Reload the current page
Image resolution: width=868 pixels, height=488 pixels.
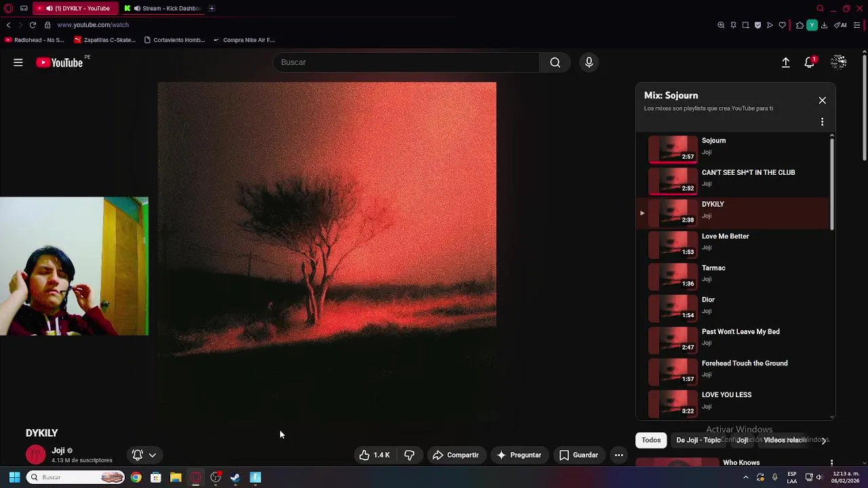pyautogui.click(x=33, y=25)
